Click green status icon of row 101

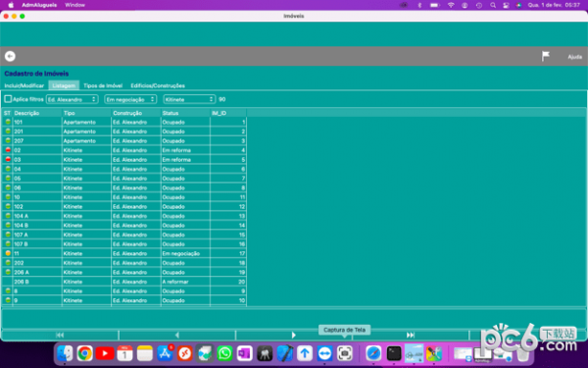pos(8,122)
